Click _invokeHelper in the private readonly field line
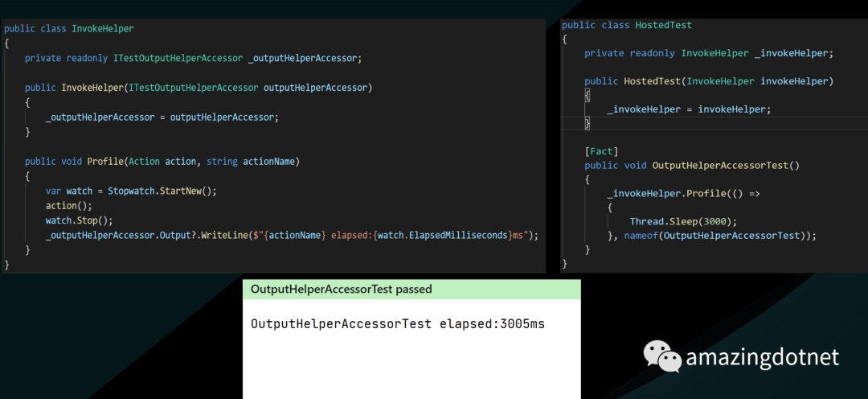The height and width of the screenshot is (399, 868). [x=791, y=53]
